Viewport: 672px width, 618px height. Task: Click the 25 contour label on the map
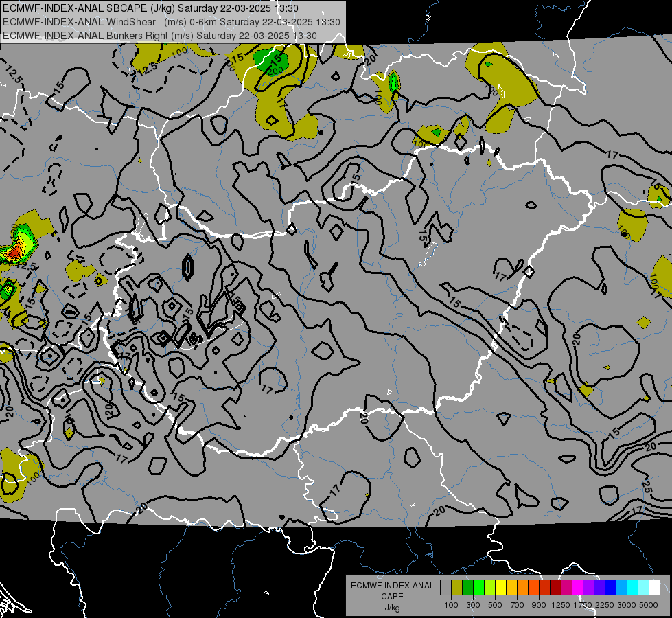(x=647, y=486)
